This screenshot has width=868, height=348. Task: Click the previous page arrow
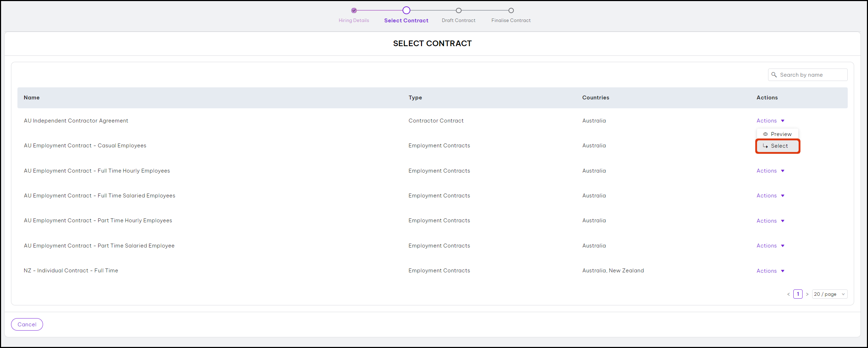pyautogui.click(x=788, y=294)
